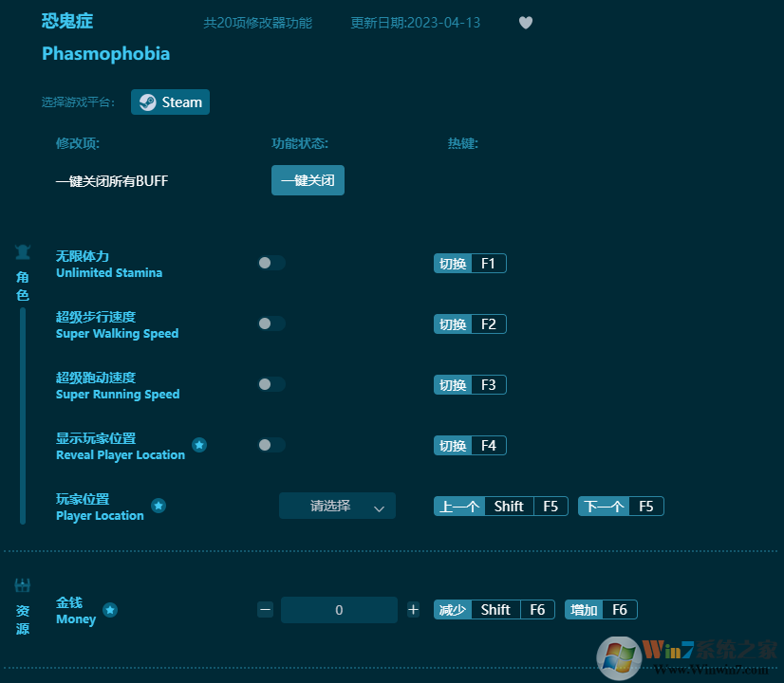Enable the Super Running Speed toggle
This screenshot has width=784, height=683.
point(271,384)
